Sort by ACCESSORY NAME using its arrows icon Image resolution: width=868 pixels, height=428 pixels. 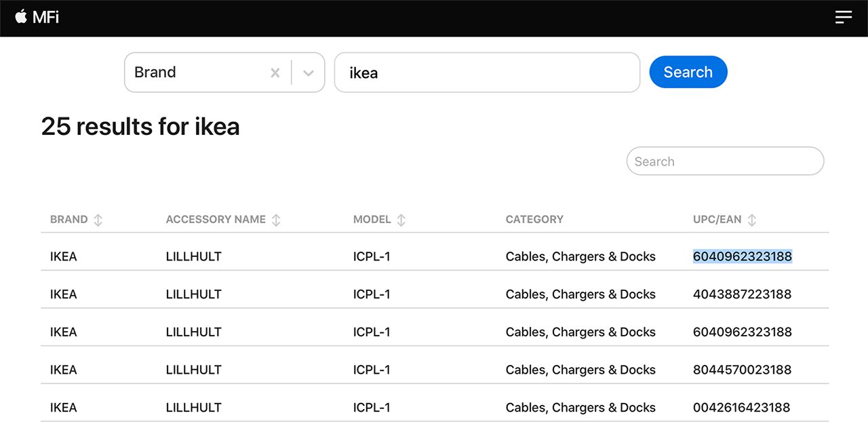(x=276, y=220)
